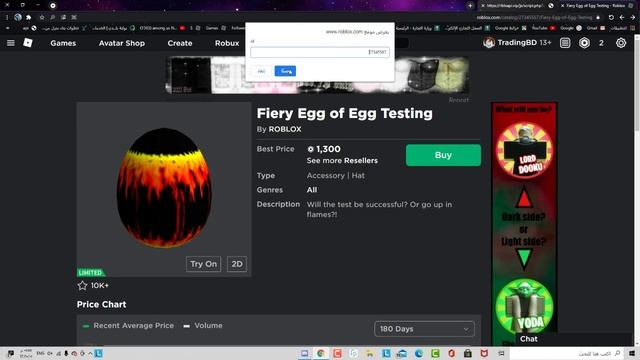Open the taskbar Task View icon
Viewport: 640px width, 360px height.
501,353
